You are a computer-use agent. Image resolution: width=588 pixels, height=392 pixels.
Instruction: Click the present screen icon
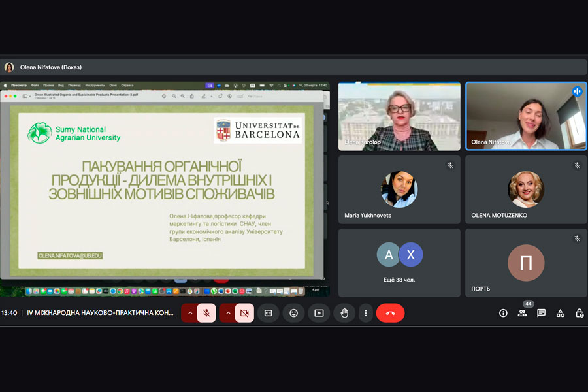click(x=319, y=313)
